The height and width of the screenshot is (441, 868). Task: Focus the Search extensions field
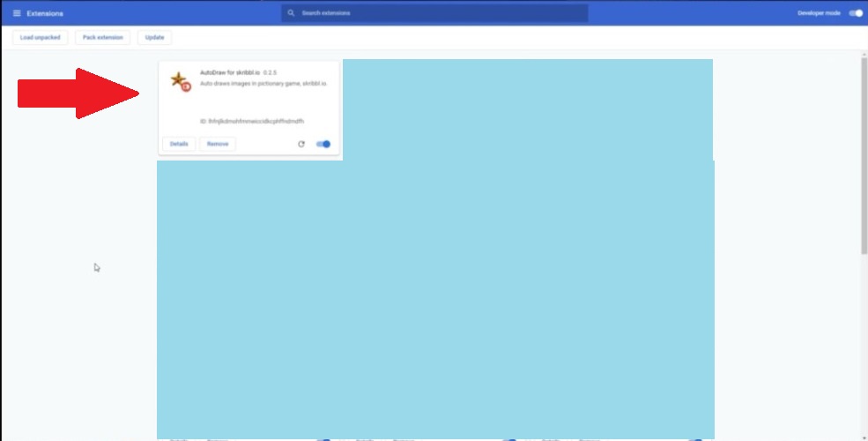click(434, 13)
